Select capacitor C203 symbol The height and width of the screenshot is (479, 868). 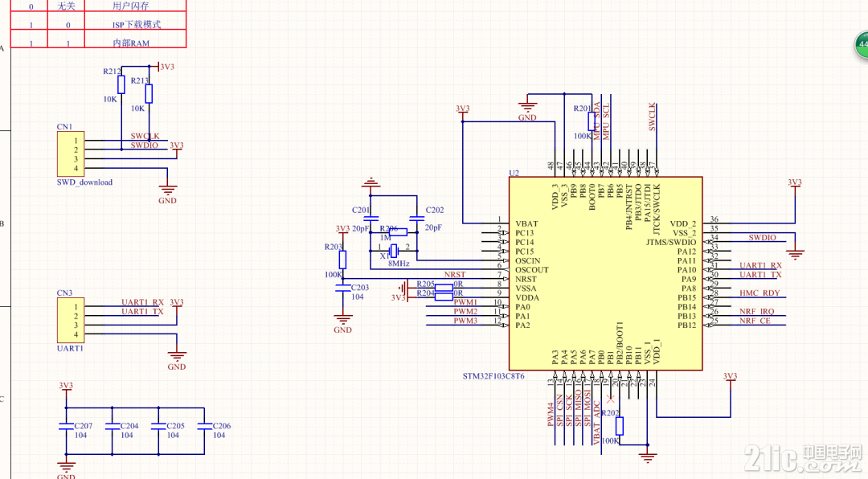point(342,288)
